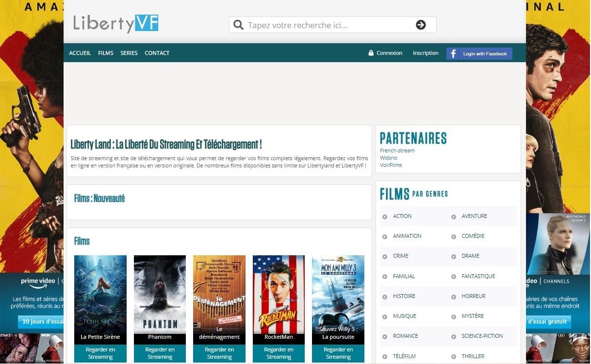This screenshot has width=591, height=364.
Task: Browse the Crime genre
Action: pos(401,256)
